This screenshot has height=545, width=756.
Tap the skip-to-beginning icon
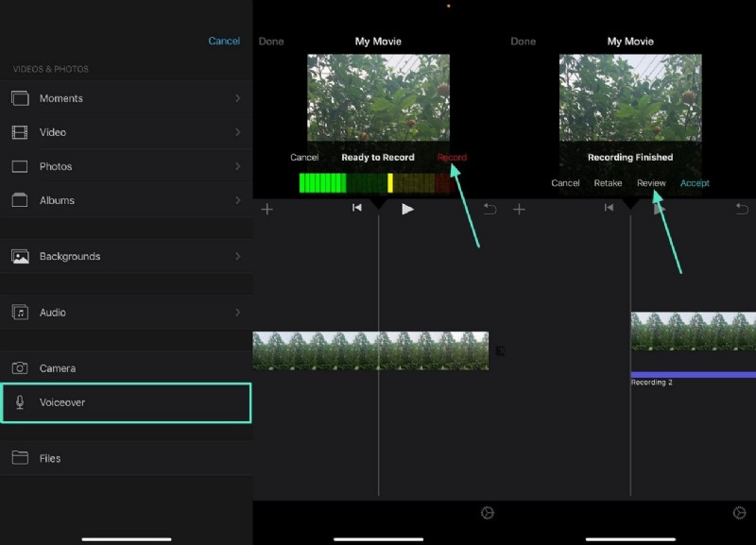pyautogui.click(x=357, y=209)
